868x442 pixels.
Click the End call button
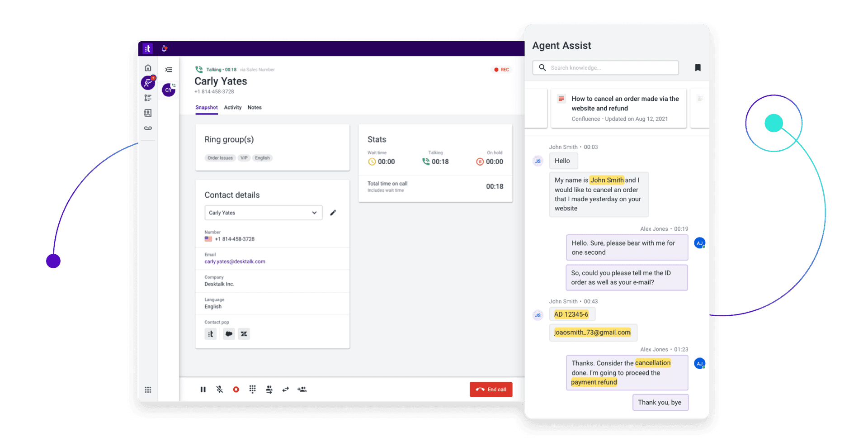tap(491, 390)
